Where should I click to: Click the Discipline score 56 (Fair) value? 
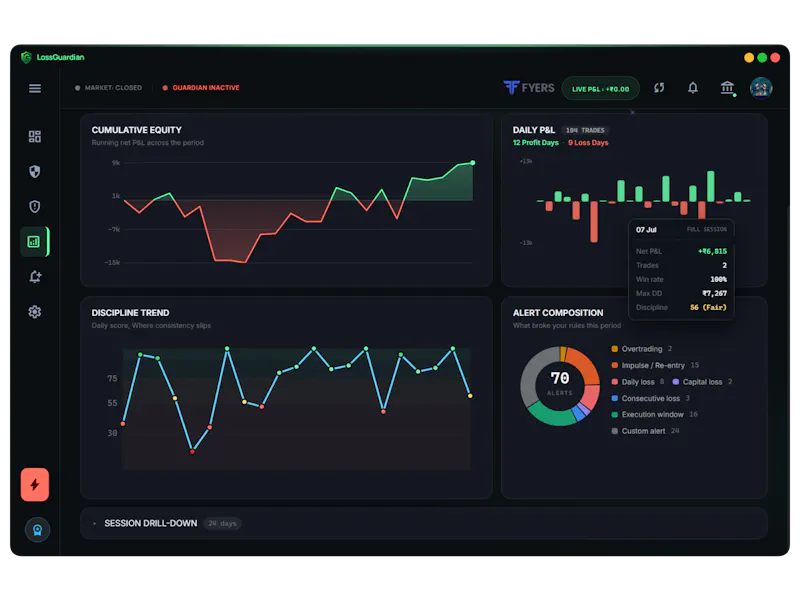[x=708, y=307]
